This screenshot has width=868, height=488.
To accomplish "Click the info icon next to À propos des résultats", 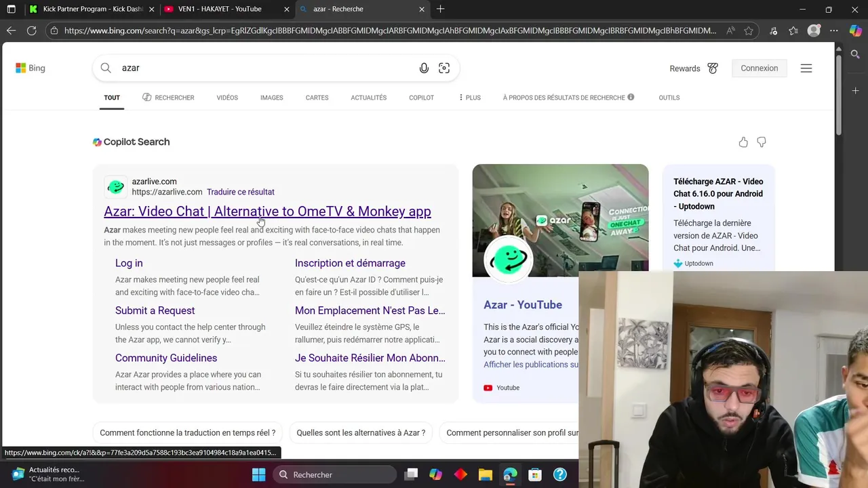I will [631, 97].
